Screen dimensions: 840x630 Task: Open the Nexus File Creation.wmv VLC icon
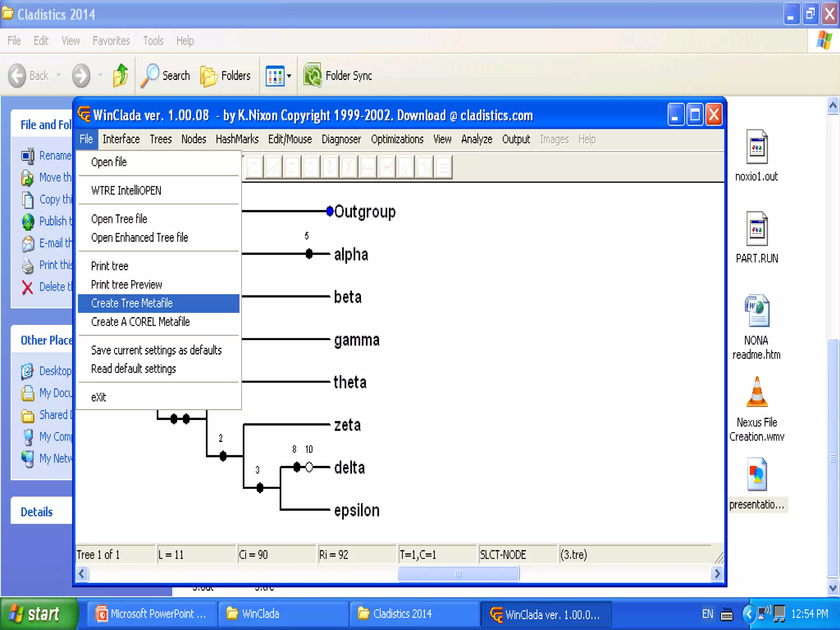tap(757, 393)
